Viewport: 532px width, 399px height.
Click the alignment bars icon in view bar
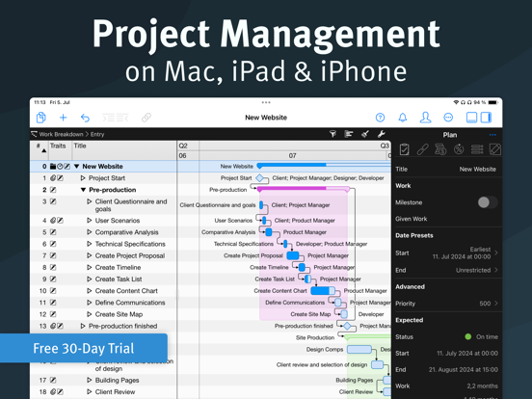[x=349, y=134]
